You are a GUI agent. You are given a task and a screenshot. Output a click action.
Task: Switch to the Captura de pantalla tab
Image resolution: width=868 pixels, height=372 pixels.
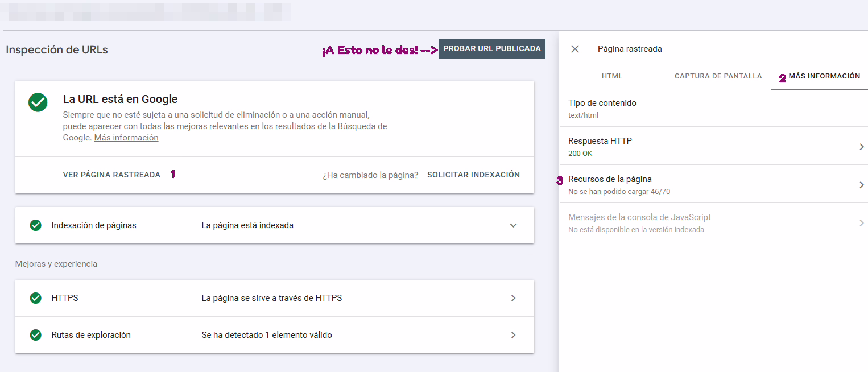[718, 76]
